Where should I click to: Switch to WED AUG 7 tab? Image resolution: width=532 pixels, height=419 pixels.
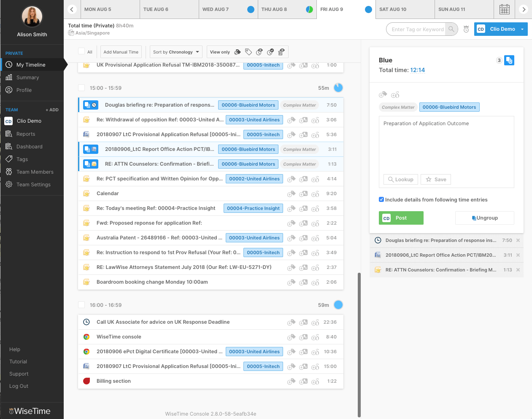(x=228, y=9)
